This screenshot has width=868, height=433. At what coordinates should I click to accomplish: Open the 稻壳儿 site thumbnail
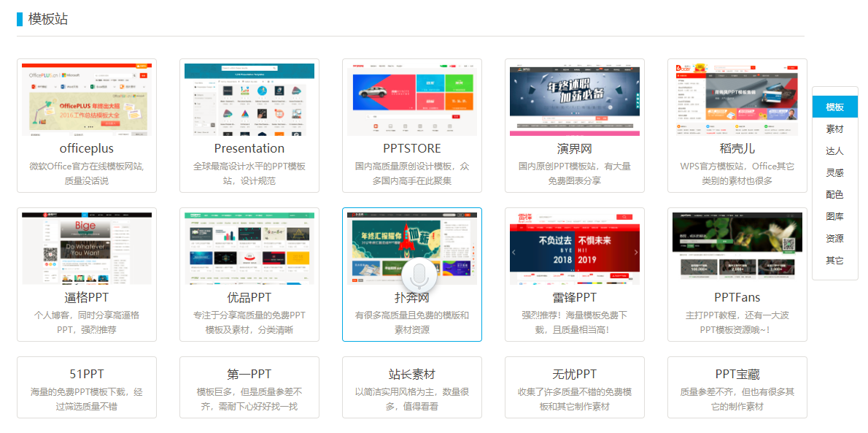pyautogui.click(x=737, y=99)
